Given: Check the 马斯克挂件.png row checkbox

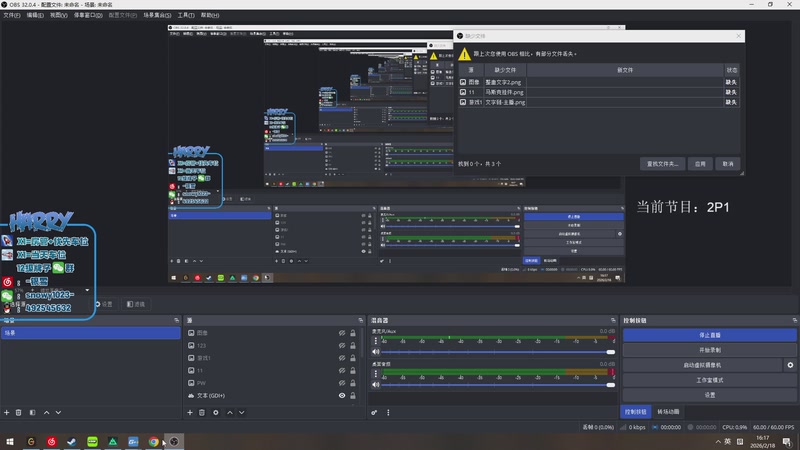Looking at the screenshot, I should click(463, 92).
